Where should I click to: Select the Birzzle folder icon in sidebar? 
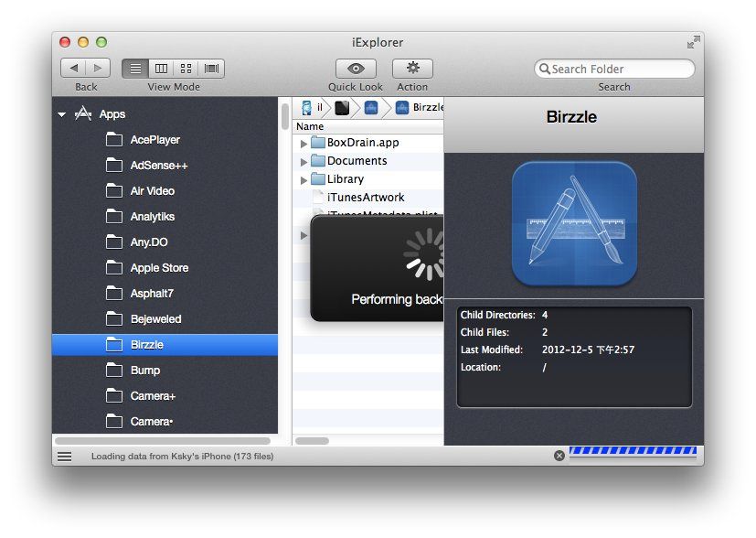coord(114,345)
